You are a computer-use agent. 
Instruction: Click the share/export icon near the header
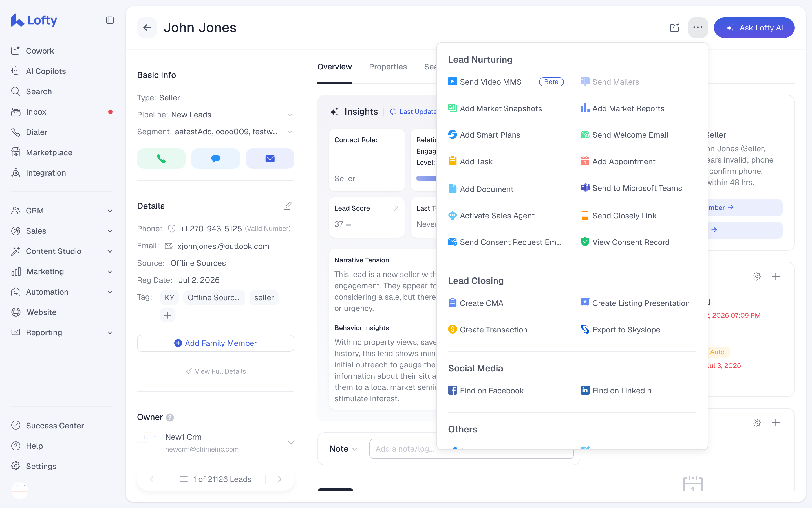coord(674,28)
